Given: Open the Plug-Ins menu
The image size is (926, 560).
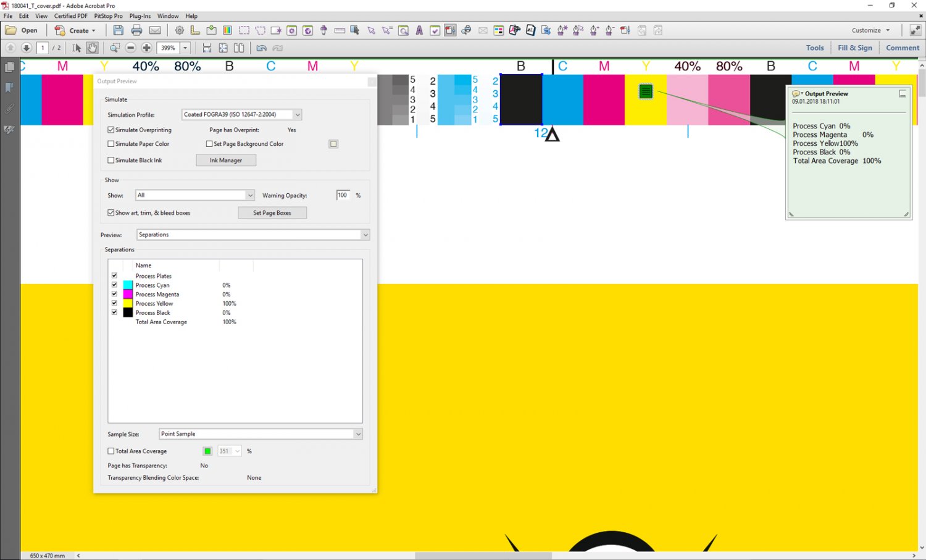Looking at the screenshot, I should (140, 16).
